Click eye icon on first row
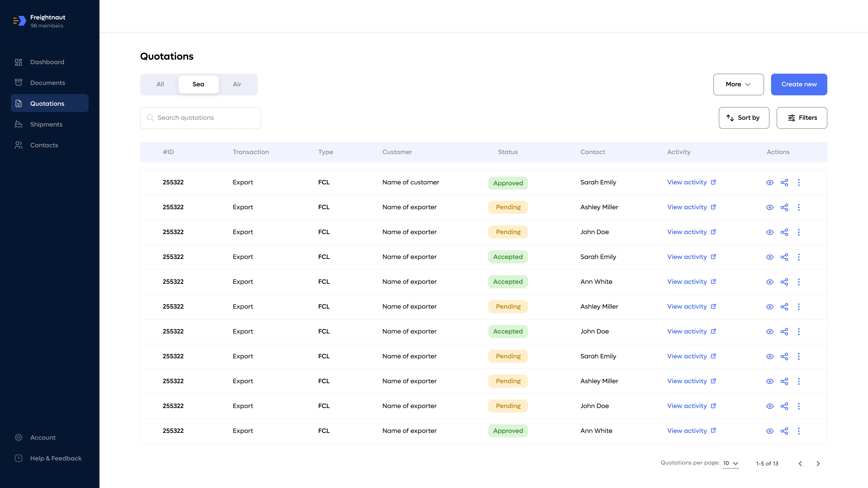Image resolution: width=868 pixels, height=488 pixels. click(770, 183)
